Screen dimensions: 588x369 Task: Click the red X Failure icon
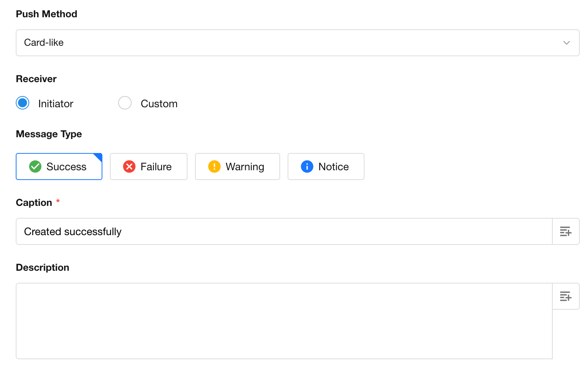pos(129,166)
